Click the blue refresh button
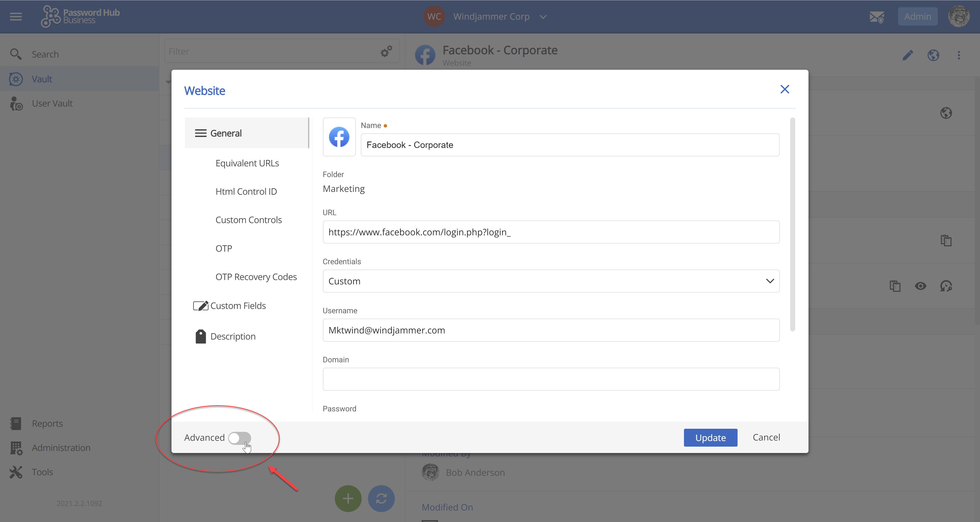 coord(381,498)
